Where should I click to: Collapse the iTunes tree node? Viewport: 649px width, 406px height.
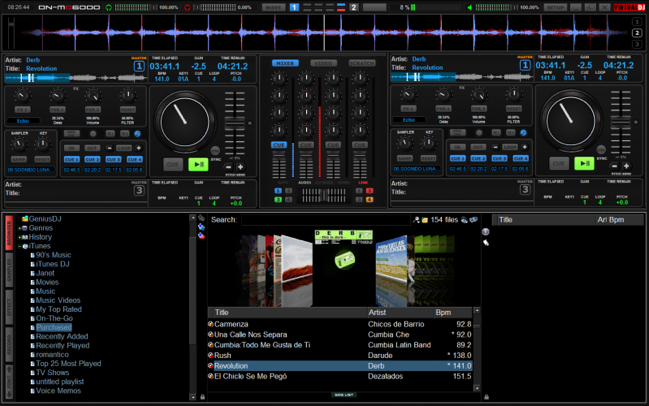[x=19, y=246]
